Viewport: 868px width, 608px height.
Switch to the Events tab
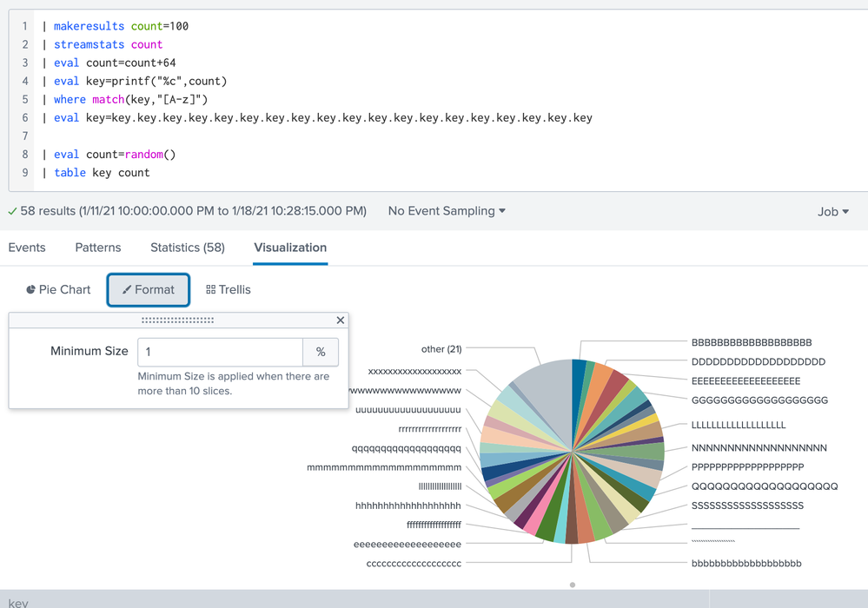point(27,248)
